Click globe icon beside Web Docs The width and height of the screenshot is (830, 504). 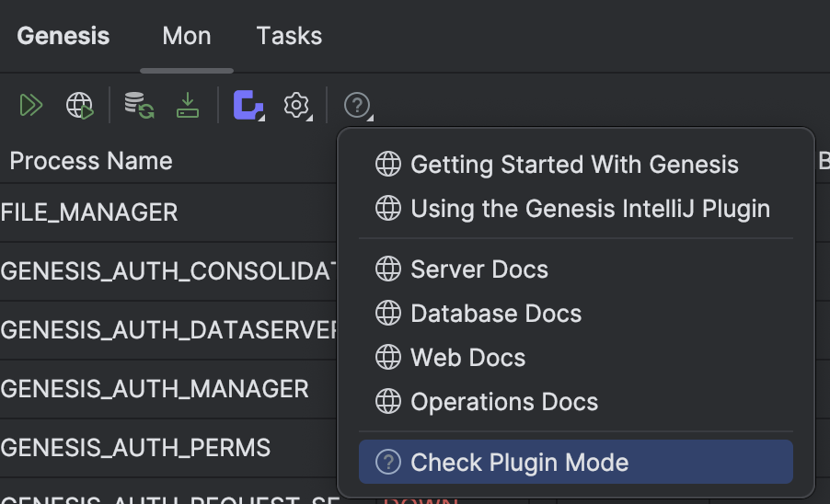tap(388, 357)
